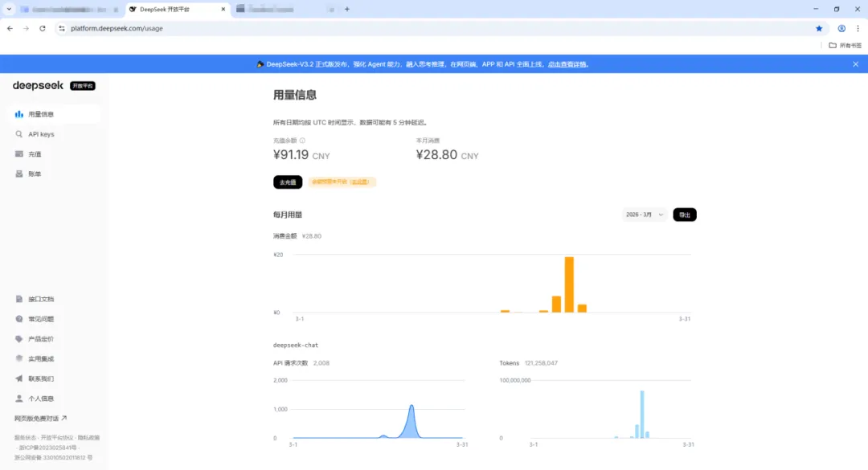Viewport: 868px width, 470px height.
Task: Switch to the third blurred browser tab
Action: coord(286,9)
